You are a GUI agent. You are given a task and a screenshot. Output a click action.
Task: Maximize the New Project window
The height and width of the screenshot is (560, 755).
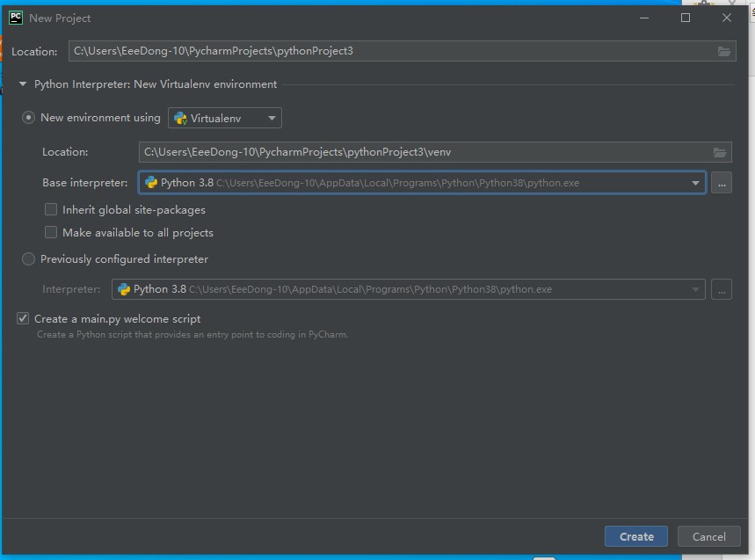tap(686, 18)
